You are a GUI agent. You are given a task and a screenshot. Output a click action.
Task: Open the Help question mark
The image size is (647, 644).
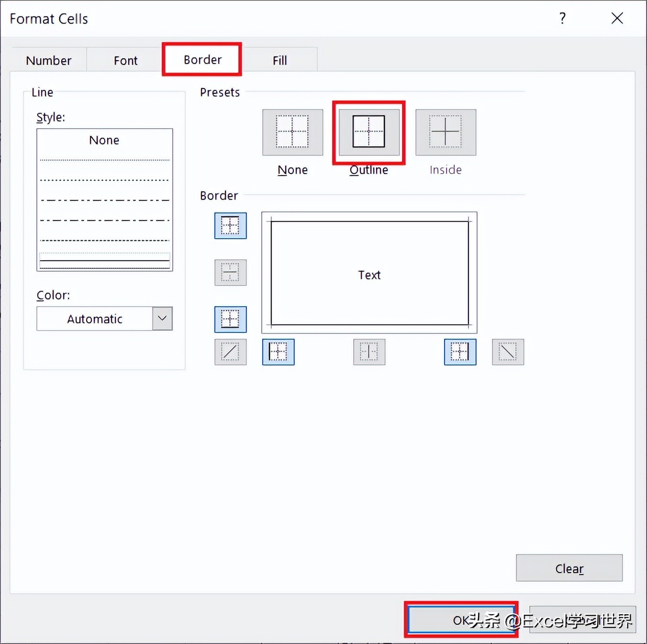tap(562, 18)
